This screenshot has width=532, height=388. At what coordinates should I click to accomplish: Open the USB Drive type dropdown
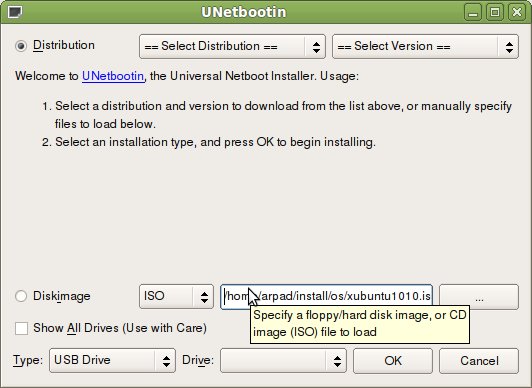click(x=112, y=361)
